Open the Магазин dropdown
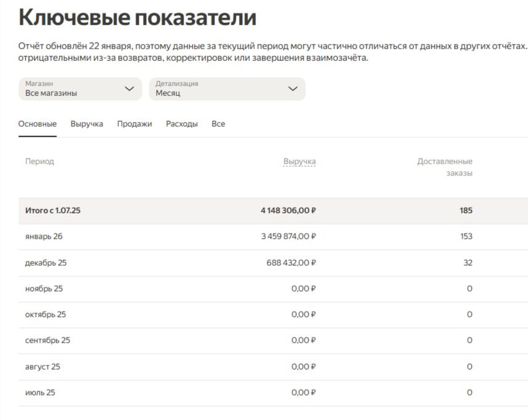The width and height of the screenshot is (528, 420). (80, 89)
